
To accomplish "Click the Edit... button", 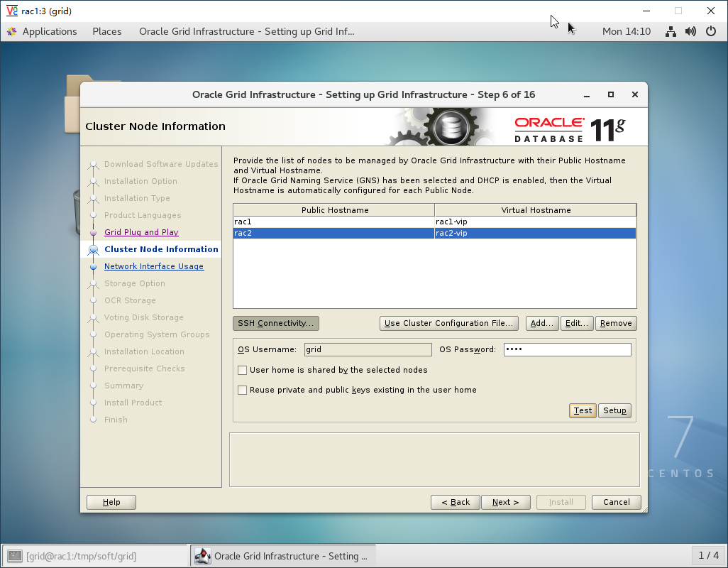I will click(577, 323).
